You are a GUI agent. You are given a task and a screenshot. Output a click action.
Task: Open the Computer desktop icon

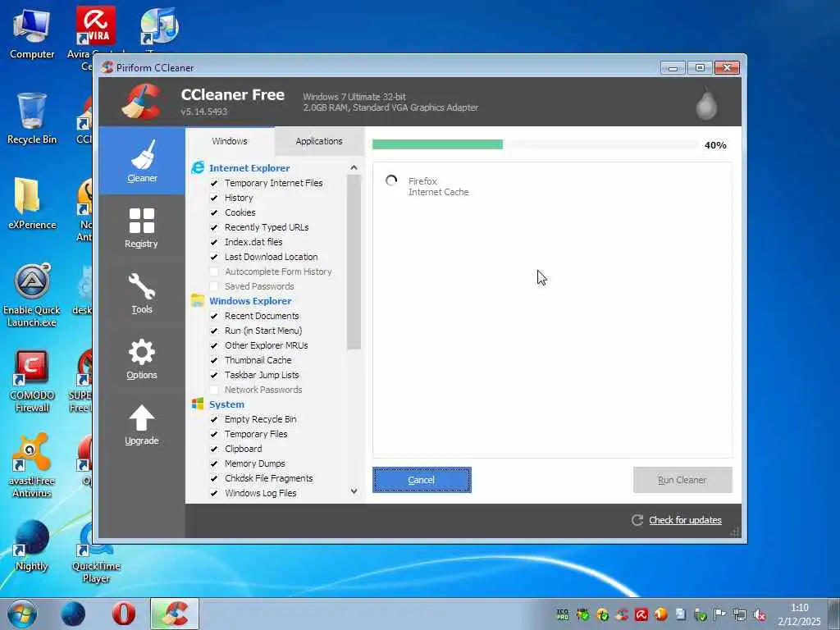(32, 34)
